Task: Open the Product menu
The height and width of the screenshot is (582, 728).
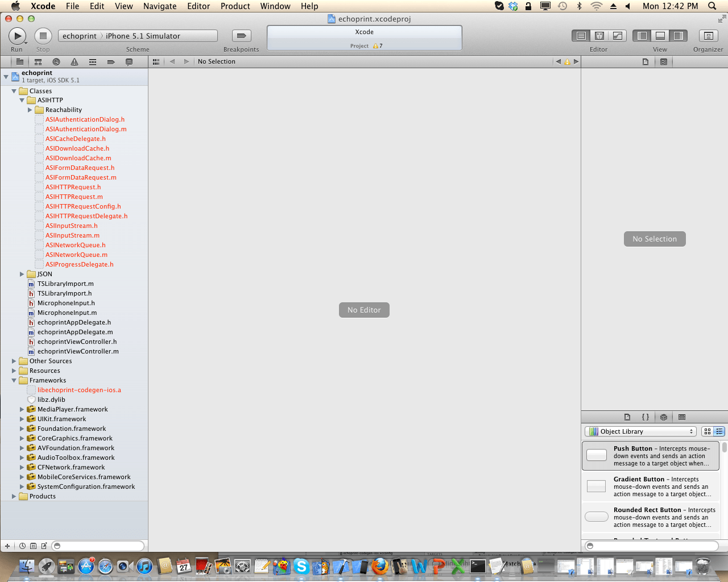Action: pyautogui.click(x=235, y=6)
